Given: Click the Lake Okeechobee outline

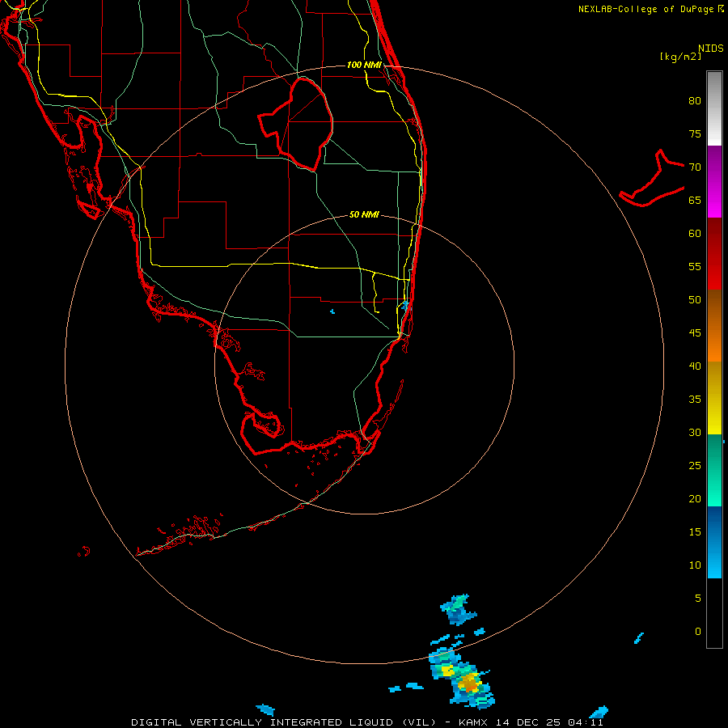Looking at the screenshot, I should tap(296, 124).
